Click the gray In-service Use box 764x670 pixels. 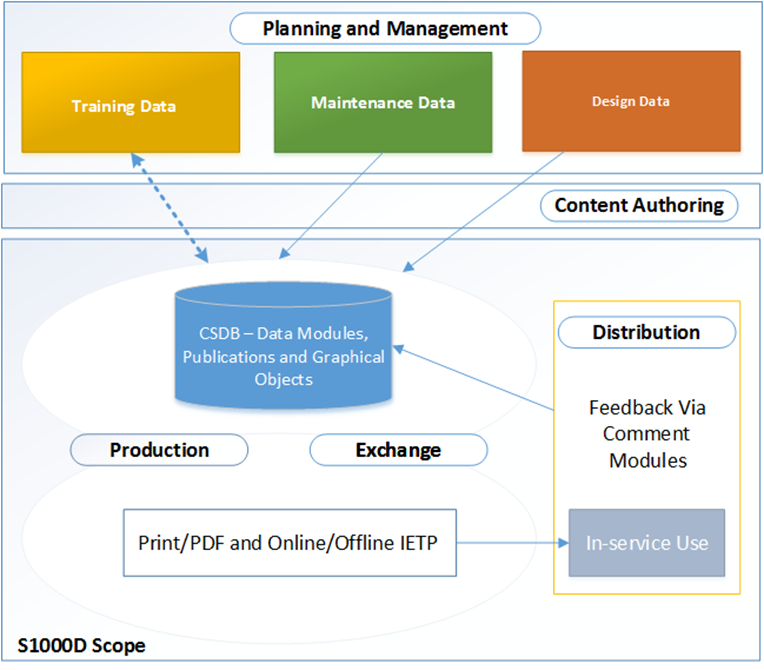point(646,543)
